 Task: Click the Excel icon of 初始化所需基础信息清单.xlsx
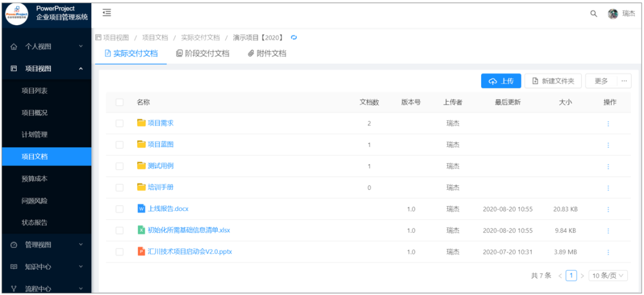(141, 230)
